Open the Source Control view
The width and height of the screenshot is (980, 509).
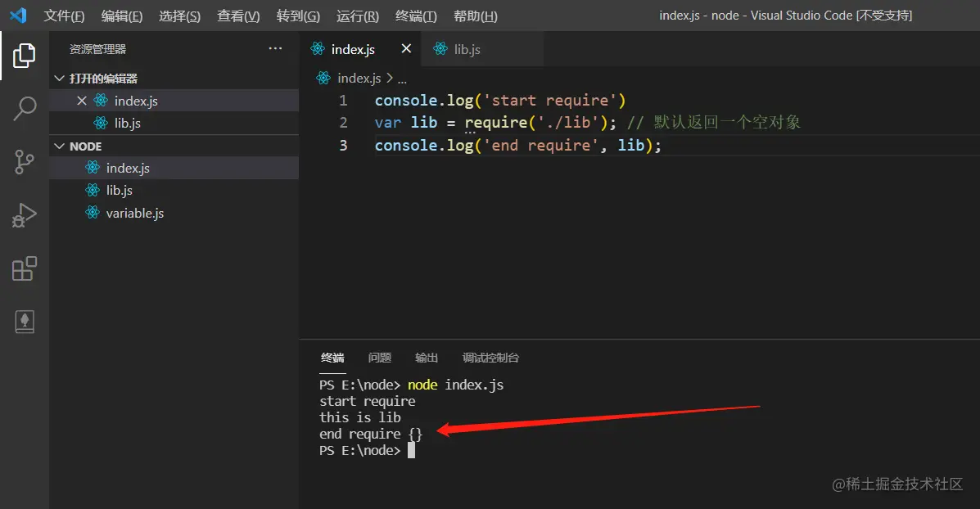25,162
